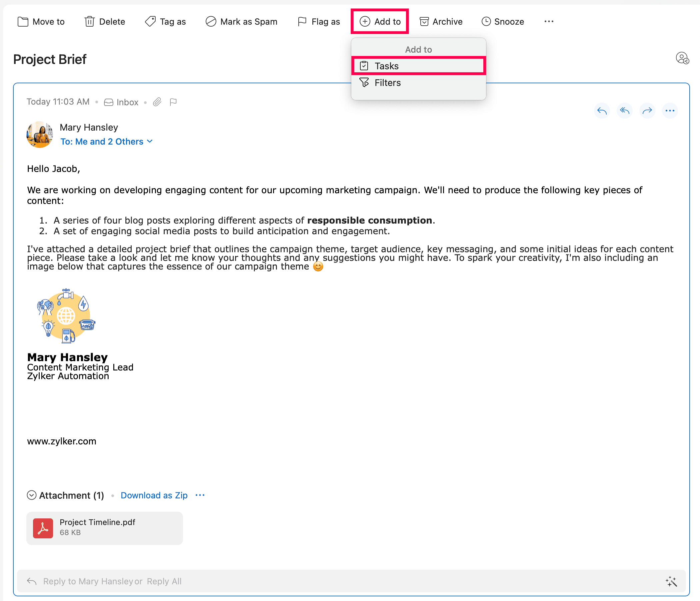Open message options ellipsis beside Forward

(x=670, y=111)
